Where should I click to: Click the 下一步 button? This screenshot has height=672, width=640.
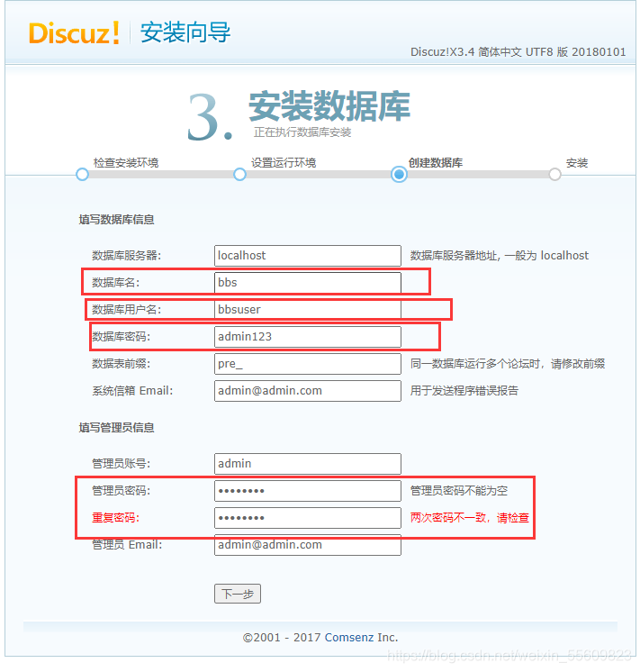(238, 594)
